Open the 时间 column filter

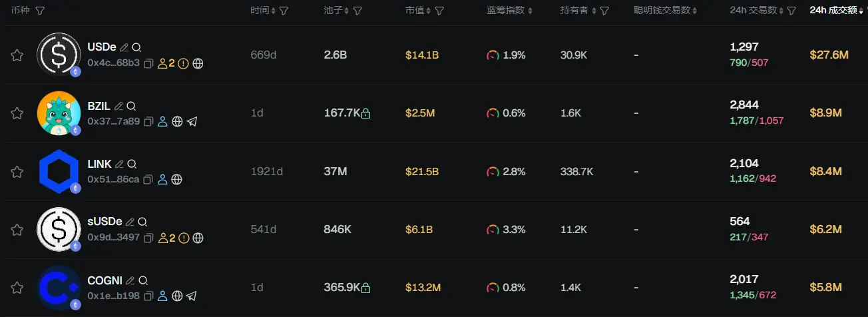(x=284, y=11)
